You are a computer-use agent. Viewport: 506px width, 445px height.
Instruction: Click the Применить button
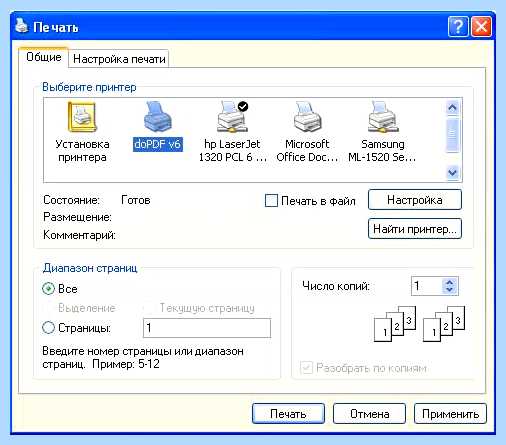click(450, 414)
